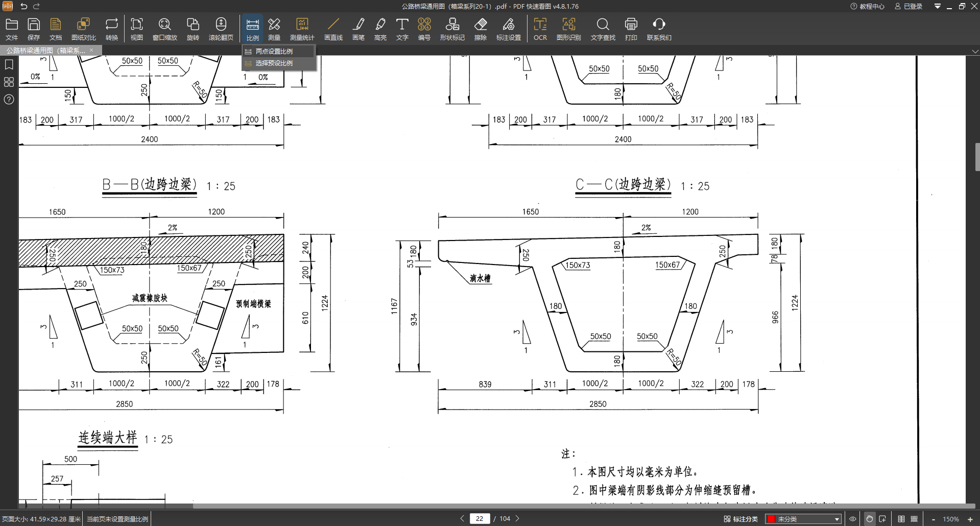
Task: Click the 窗口缩放 window zoom icon
Action: click(x=164, y=29)
